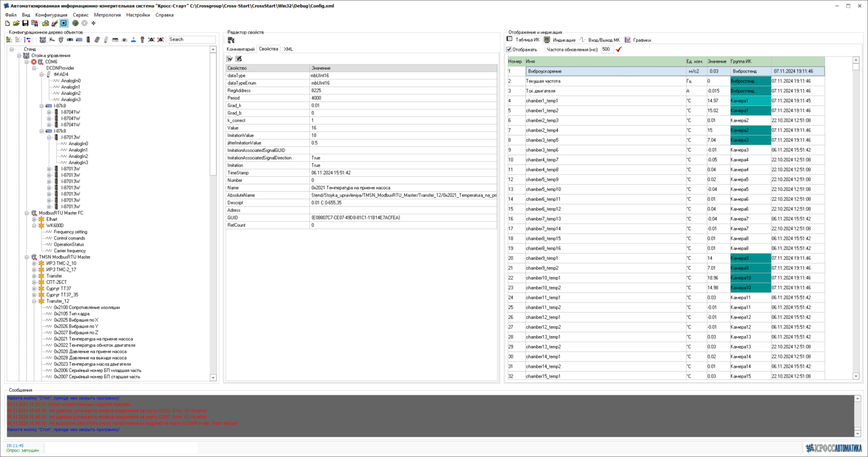
Task: Click the Save As toolbar icon
Action: (35, 24)
